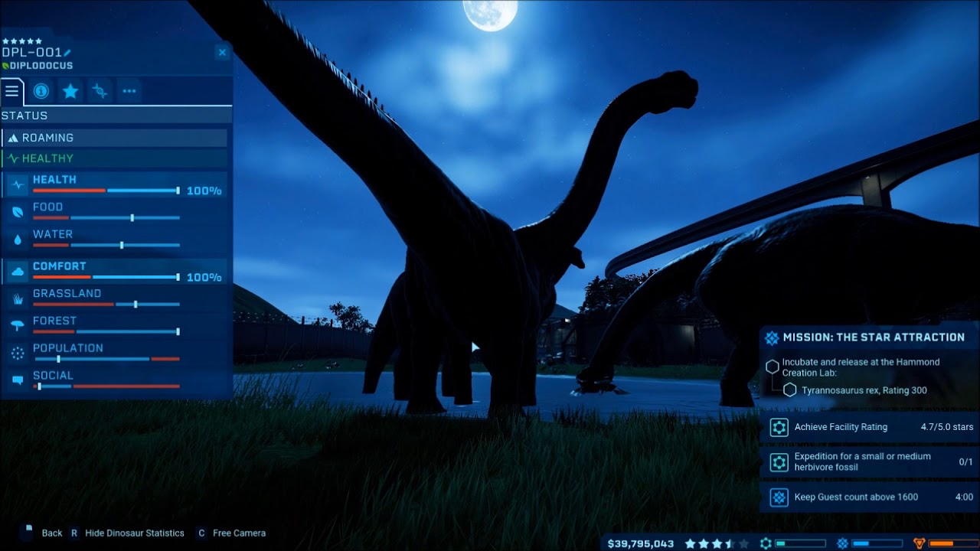
Task: Click the blue Entertainment division icon
Action: (842, 543)
